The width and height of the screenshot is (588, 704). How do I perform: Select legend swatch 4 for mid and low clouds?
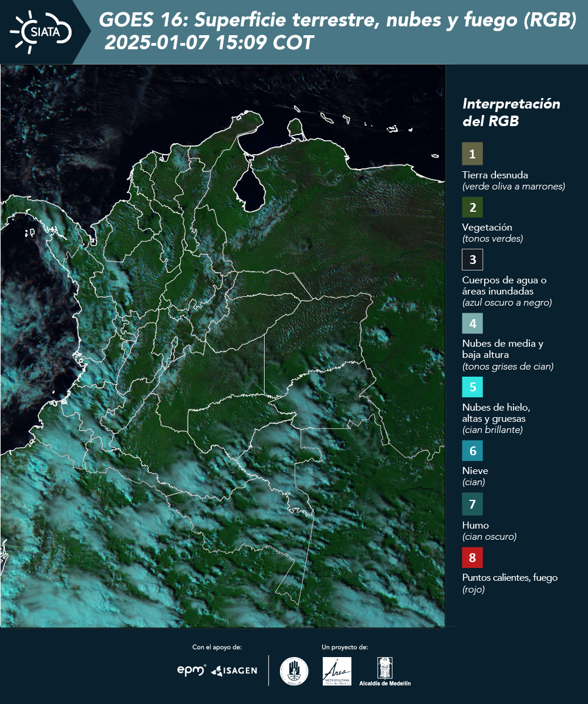point(472,323)
